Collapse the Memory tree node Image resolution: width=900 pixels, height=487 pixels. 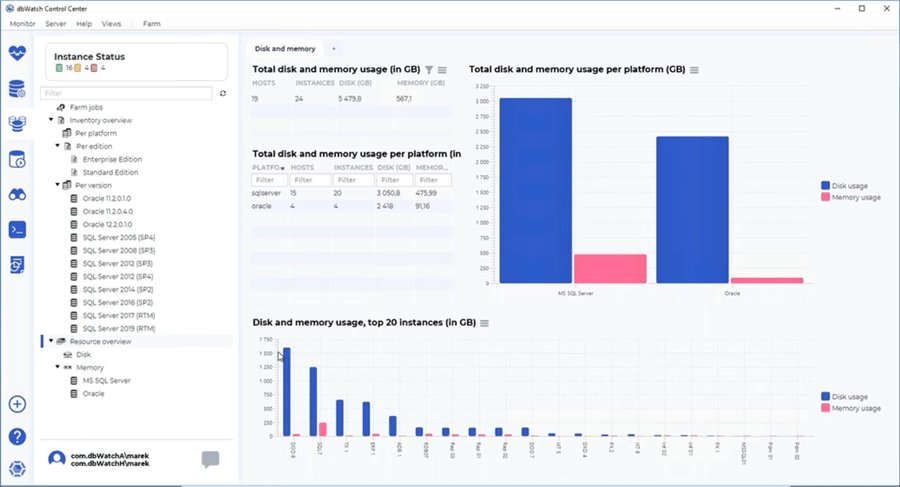coord(57,367)
